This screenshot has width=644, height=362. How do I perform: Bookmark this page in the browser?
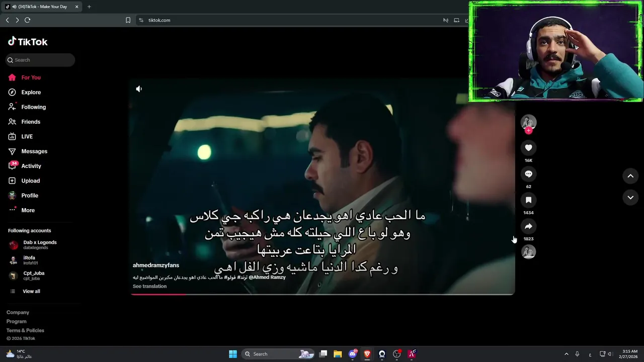coord(128,20)
